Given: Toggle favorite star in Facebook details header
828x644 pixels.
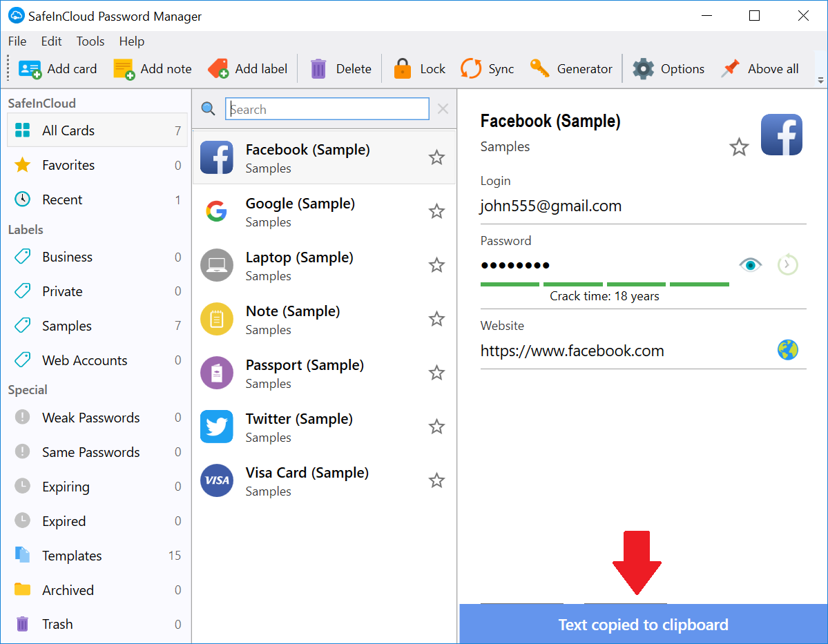Looking at the screenshot, I should (x=740, y=147).
